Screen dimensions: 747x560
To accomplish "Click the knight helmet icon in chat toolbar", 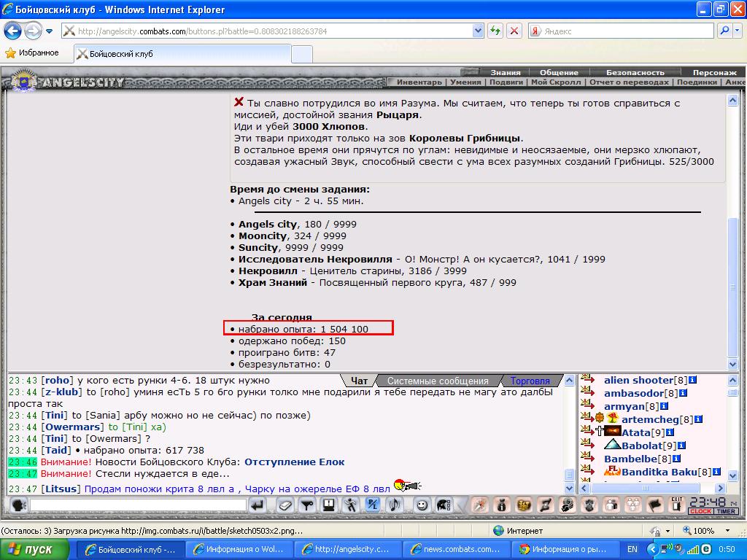I will point(444,505).
